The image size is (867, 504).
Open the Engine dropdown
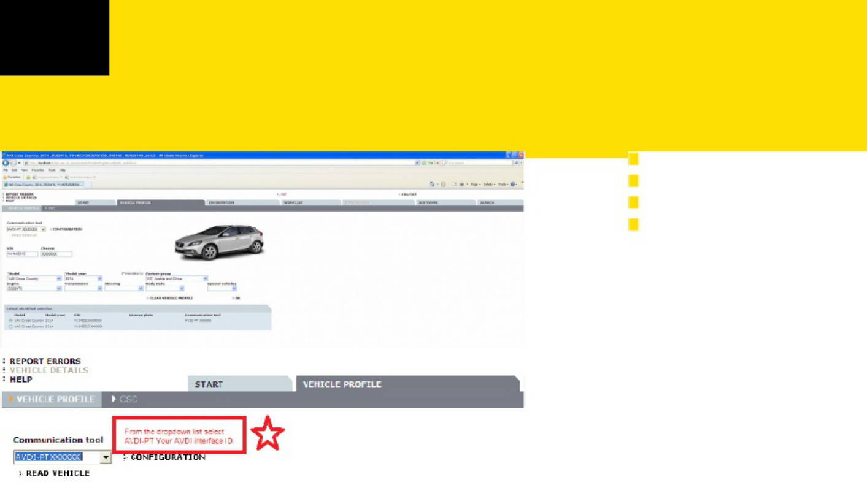[x=34, y=288]
